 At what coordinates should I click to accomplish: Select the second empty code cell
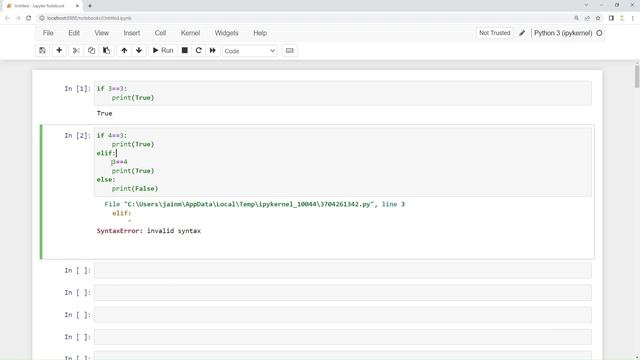342,293
